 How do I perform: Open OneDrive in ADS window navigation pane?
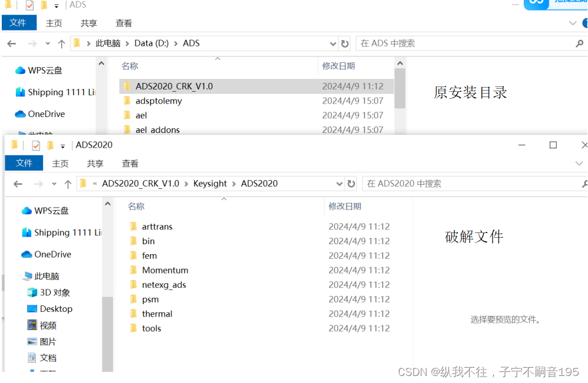[40, 114]
